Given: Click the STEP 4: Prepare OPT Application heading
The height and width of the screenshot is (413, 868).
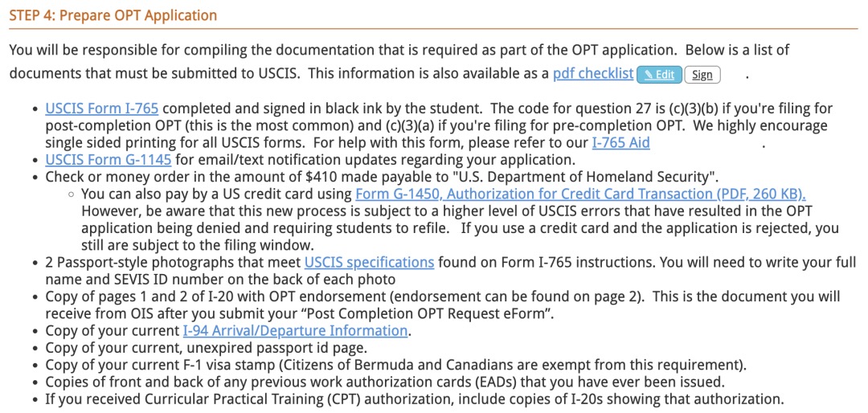Looking at the screenshot, I should (113, 15).
